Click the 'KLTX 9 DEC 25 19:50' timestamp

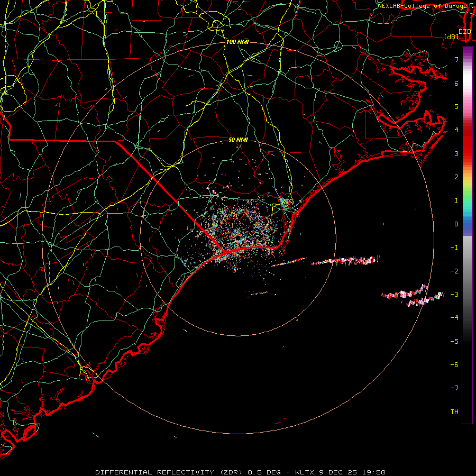pyautogui.click(x=339, y=472)
